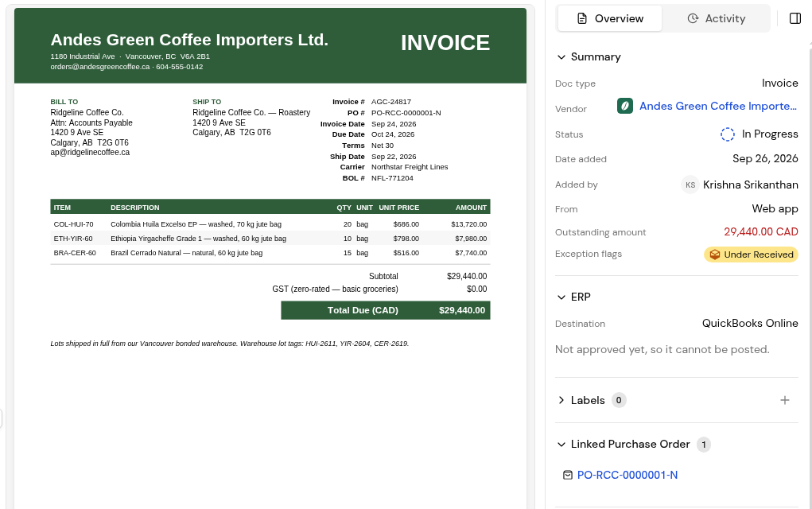812x509 pixels.
Task: Click item code BRA-CER-60
Action: pyautogui.click(x=75, y=253)
